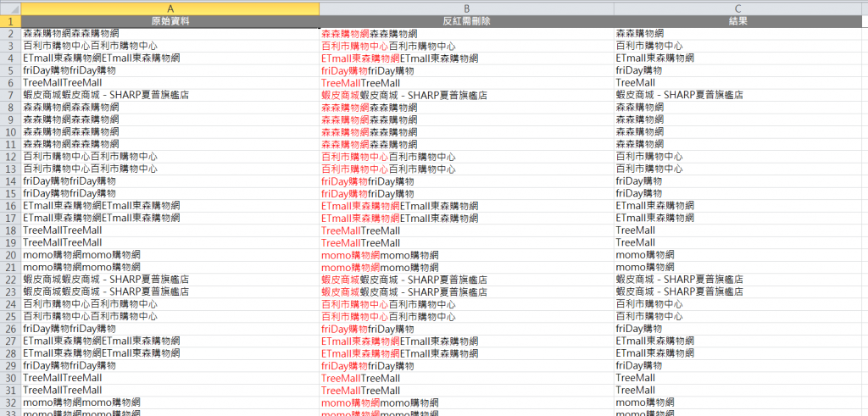
Task: Click cell B14 friDay購物
Action: 467,181
